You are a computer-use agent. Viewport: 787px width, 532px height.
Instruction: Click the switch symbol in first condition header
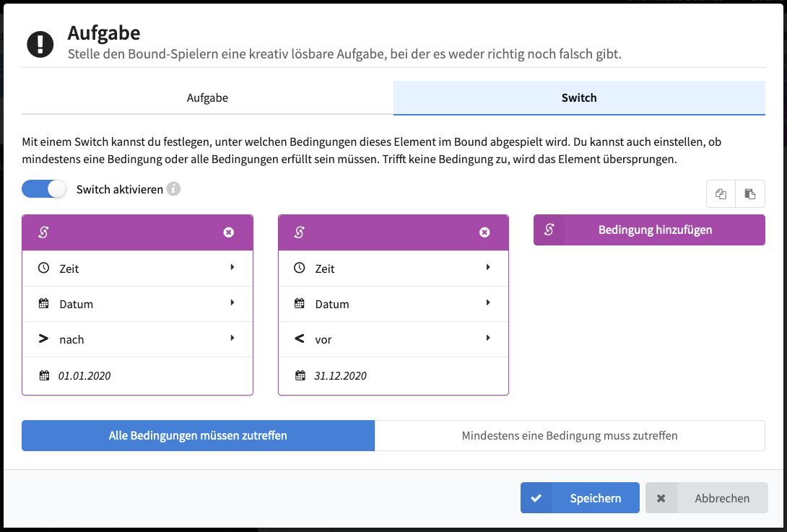[43, 232]
